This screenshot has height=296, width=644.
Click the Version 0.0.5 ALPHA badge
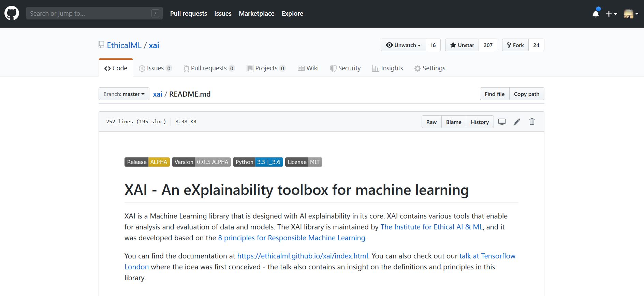click(201, 162)
